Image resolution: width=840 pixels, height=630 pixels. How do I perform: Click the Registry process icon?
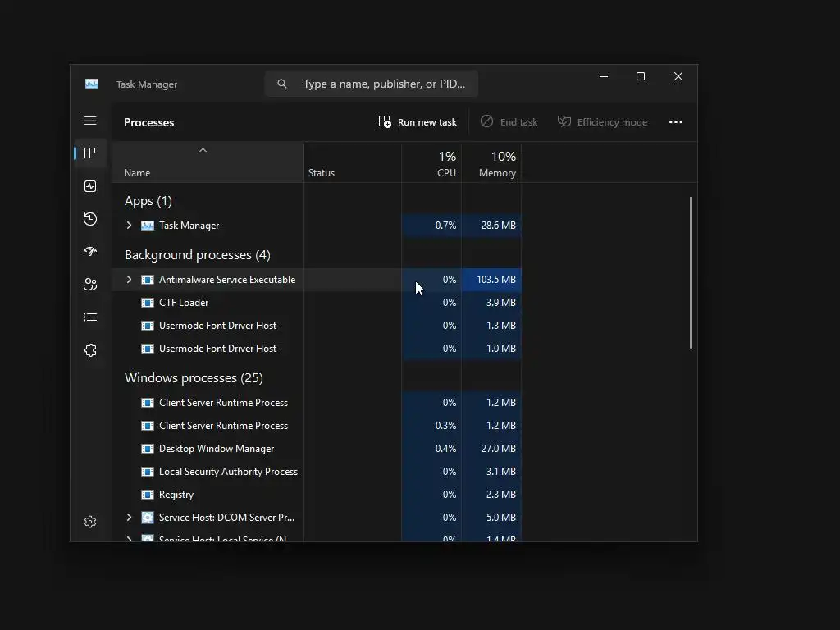click(x=148, y=495)
